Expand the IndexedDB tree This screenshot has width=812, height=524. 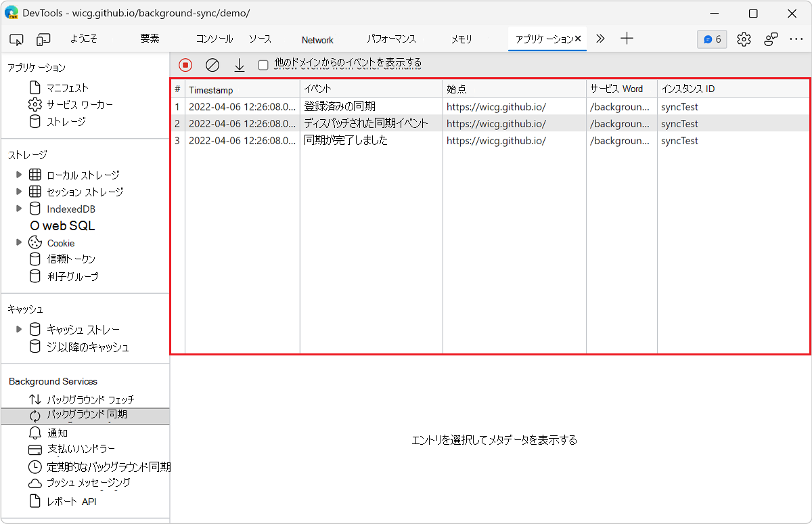[19, 209]
